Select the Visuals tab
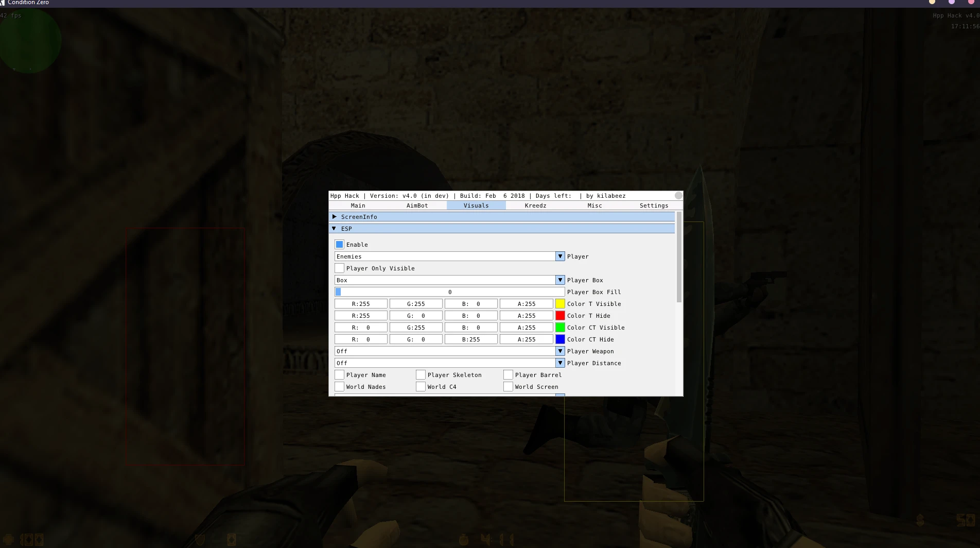The image size is (980, 548). [476, 205]
